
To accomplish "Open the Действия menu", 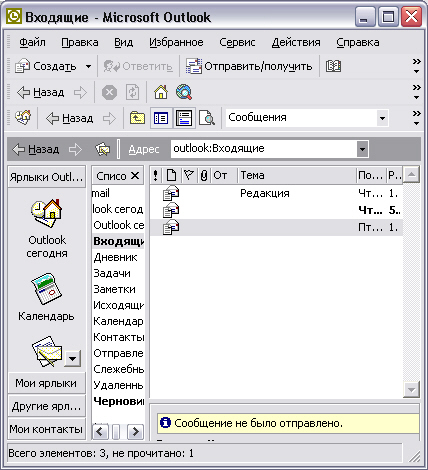I will (296, 43).
